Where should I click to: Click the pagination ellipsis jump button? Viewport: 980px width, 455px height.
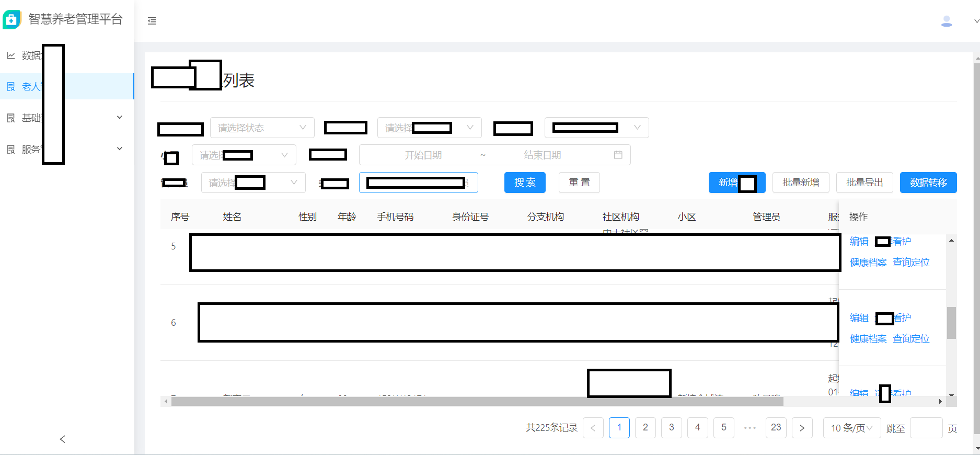[750, 428]
